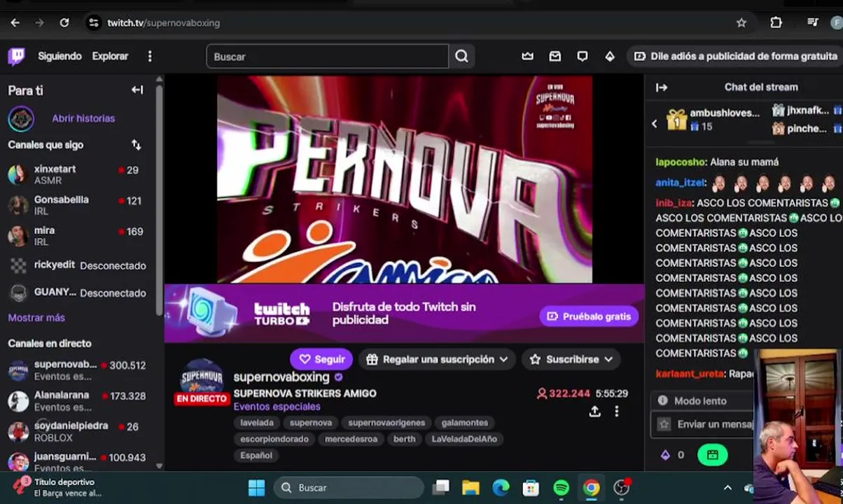This screenshot has height=504, width=843.
Task: Click Dile adiós a publicidad banner
Action: click(x=735, y=56)
